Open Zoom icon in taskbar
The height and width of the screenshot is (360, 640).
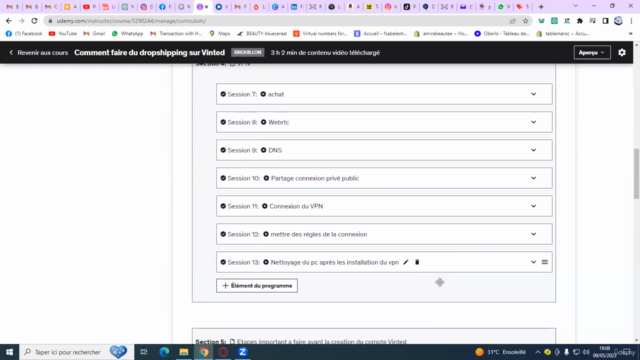pos(242,352)
